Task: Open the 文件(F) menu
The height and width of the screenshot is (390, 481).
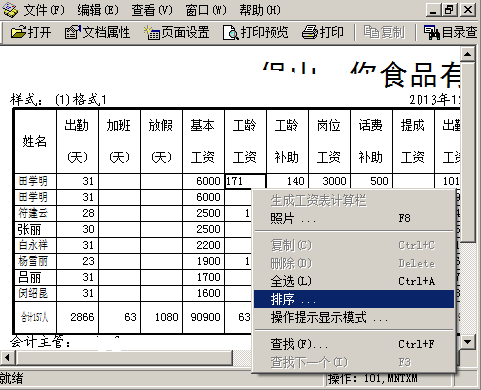Action: [44, 10]
